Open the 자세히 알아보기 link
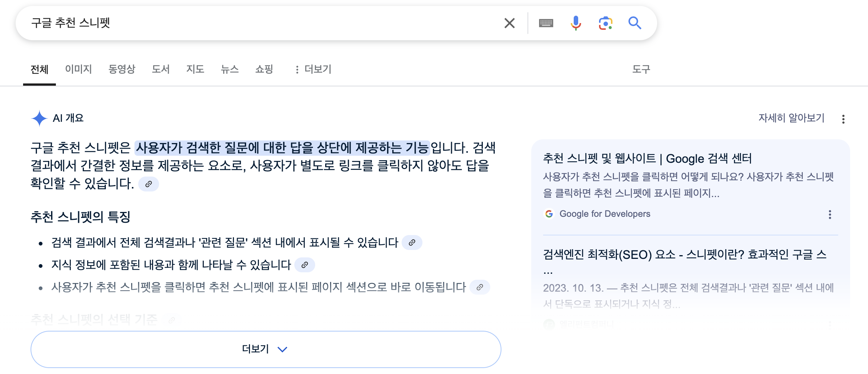868x374 pixels. [x=792, y=118]
